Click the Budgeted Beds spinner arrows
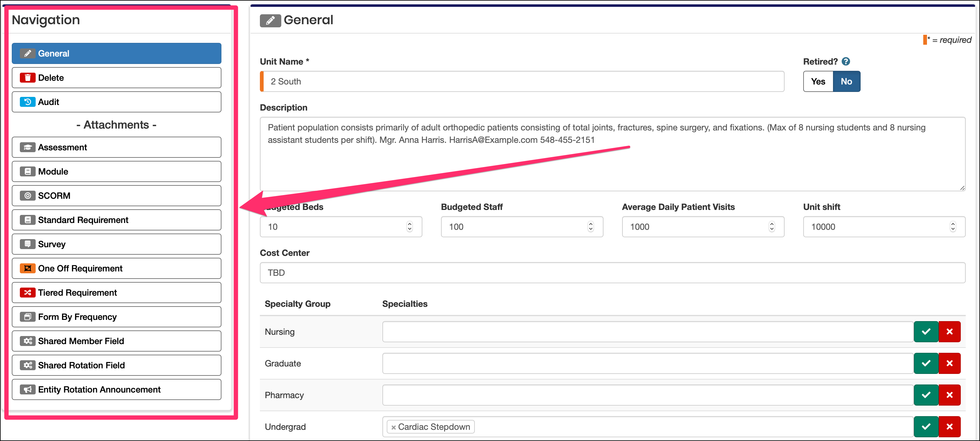 (409, 227)
